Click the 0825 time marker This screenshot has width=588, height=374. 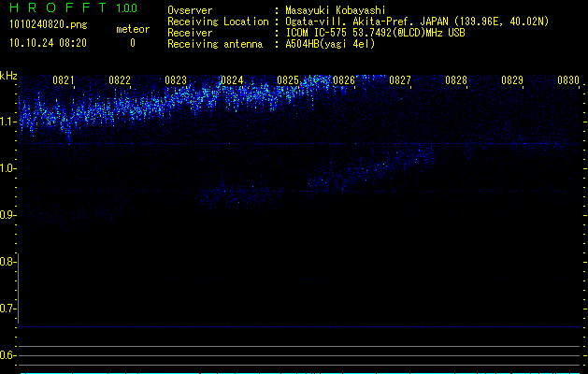click(288, 80)
